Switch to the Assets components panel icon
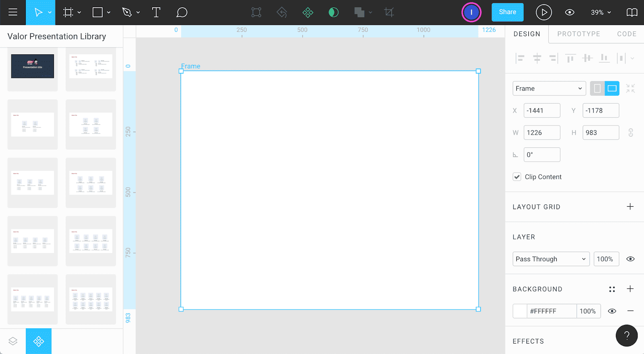 [39, 341]
